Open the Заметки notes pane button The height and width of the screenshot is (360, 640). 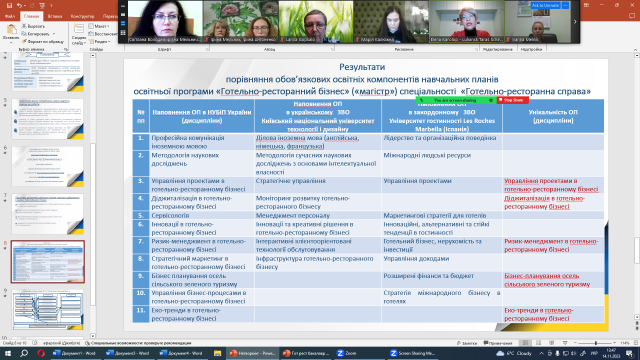[x=467, y=343]
